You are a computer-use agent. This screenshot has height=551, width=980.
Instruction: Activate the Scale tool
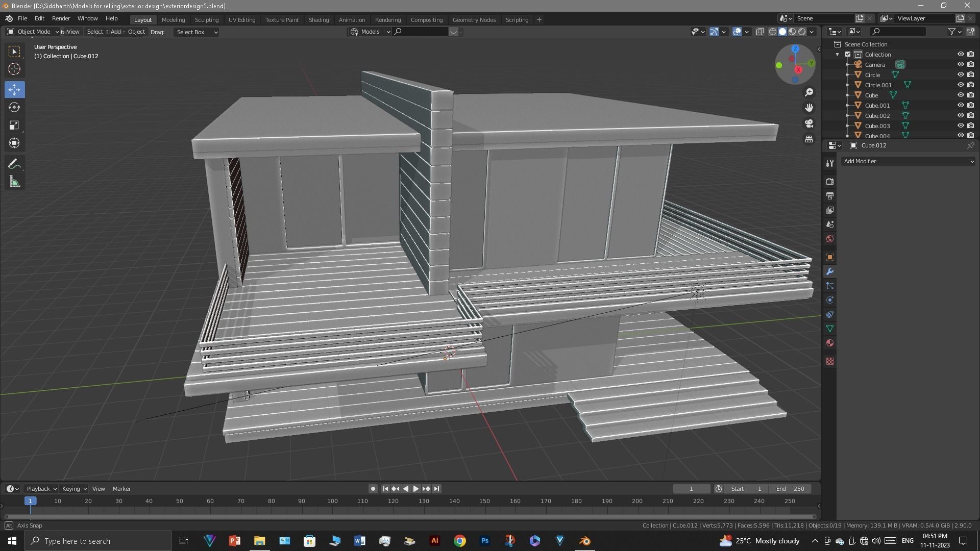pyautogui.click(x=14, y=125)
